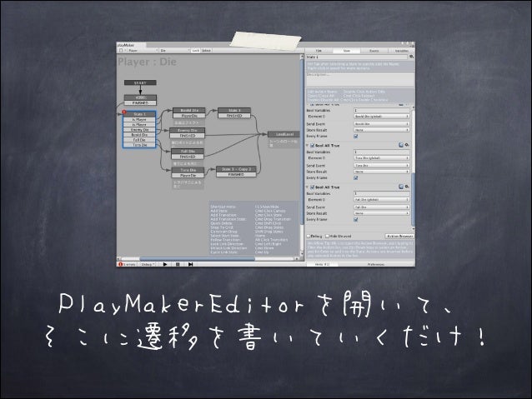Click the pause button in the PlayMaker bottom bar
Image resolution: width=532 pixels, height=399 pixels.
pos(178,264)
